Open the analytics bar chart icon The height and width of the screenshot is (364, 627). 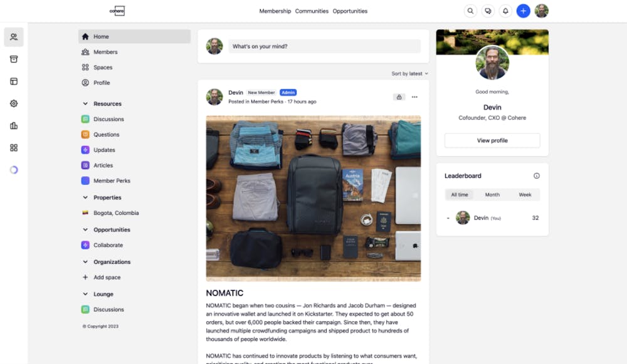click(x=14, y=125)
